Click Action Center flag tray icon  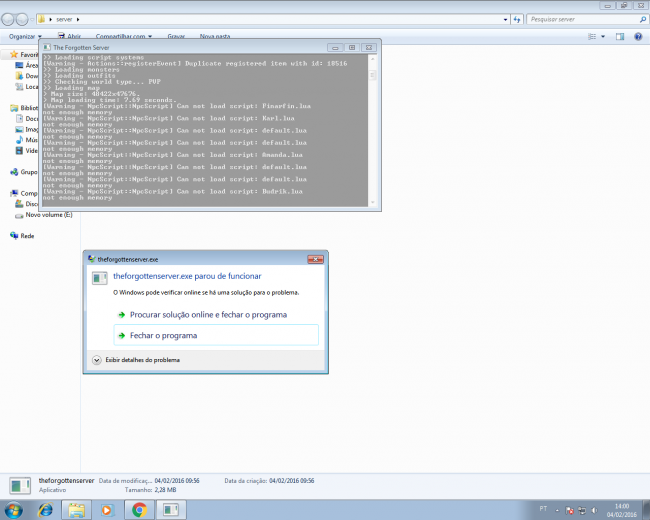pyautogui.click(x=570, y=510)
